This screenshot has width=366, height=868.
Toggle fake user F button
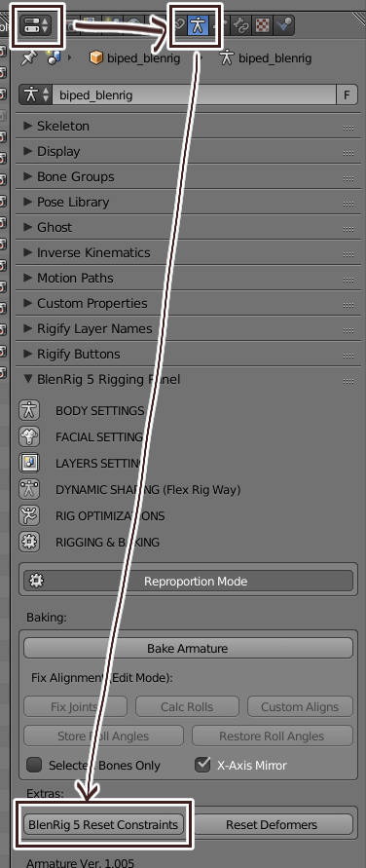click(x=347, y=94)
